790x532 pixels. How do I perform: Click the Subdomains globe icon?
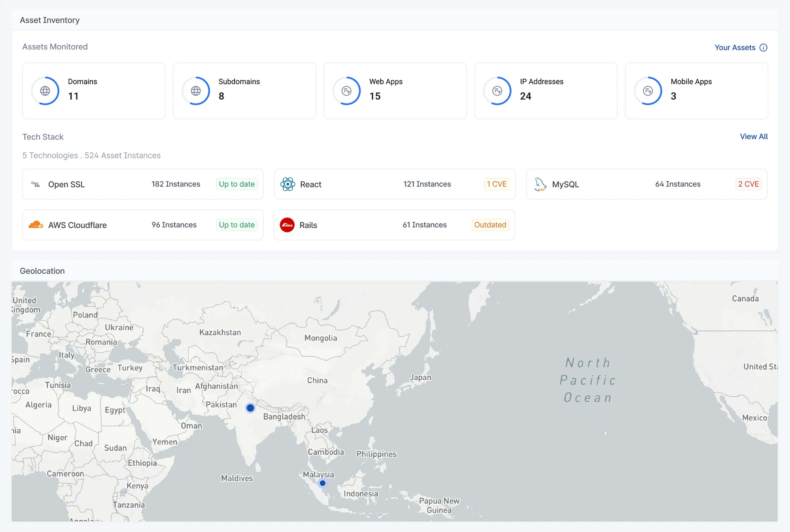tap(196, 91)
